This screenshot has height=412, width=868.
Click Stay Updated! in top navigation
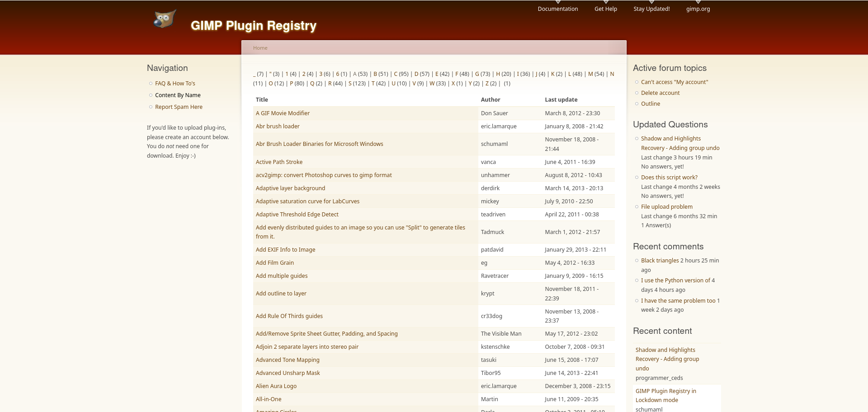coord(651,9)
